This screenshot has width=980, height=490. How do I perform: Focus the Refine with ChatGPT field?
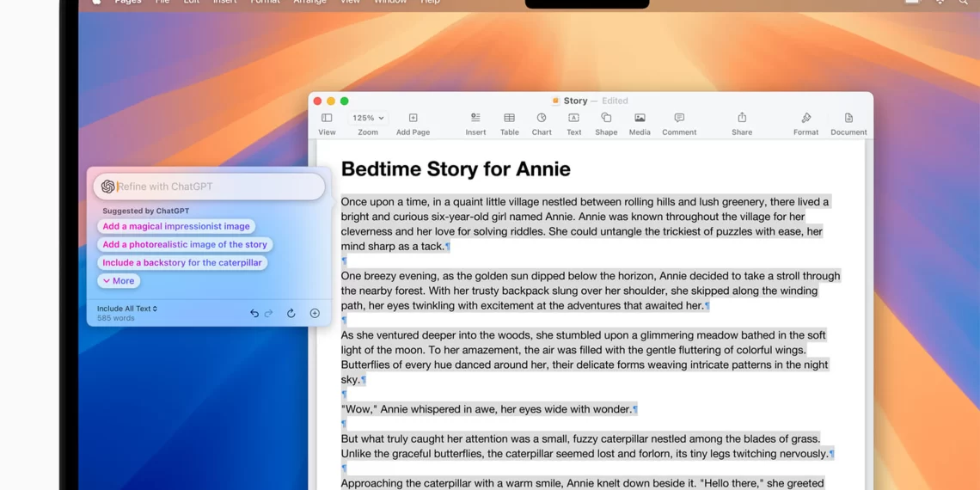215,187
